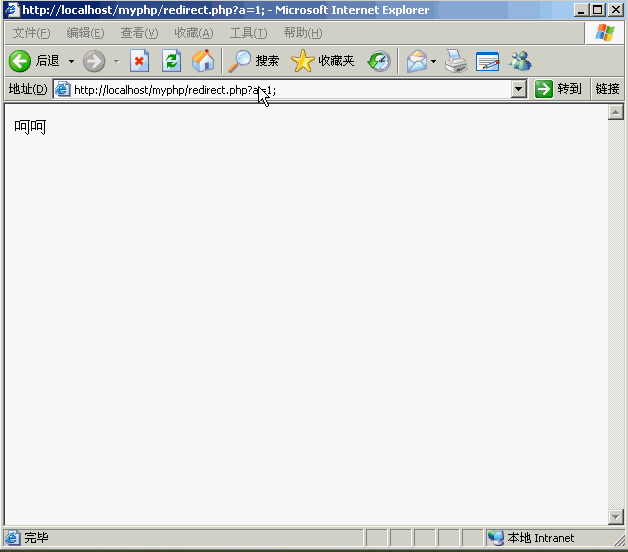Click the Windows flag logo
Image resolution: width=628 pixels, height=552 pixels.
click(x=604, y=33)
